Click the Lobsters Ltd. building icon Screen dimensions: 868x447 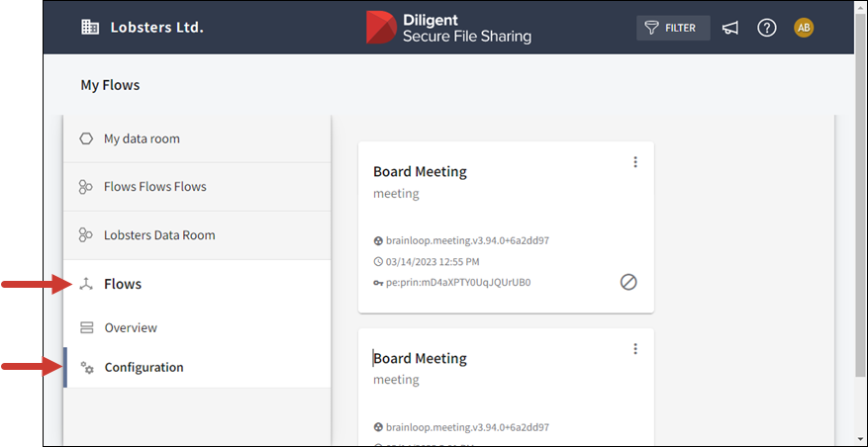90,28
